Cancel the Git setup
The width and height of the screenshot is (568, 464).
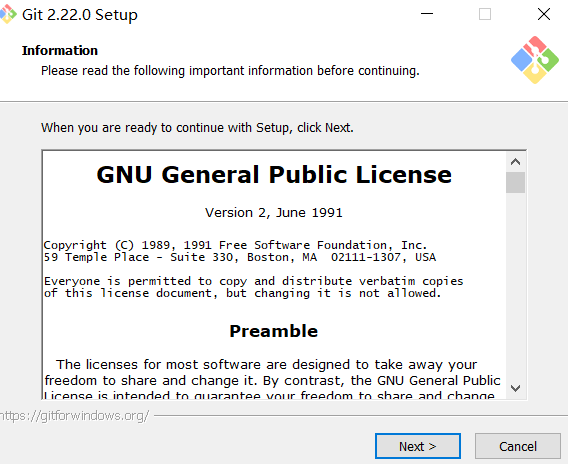[x=518, y=446]
